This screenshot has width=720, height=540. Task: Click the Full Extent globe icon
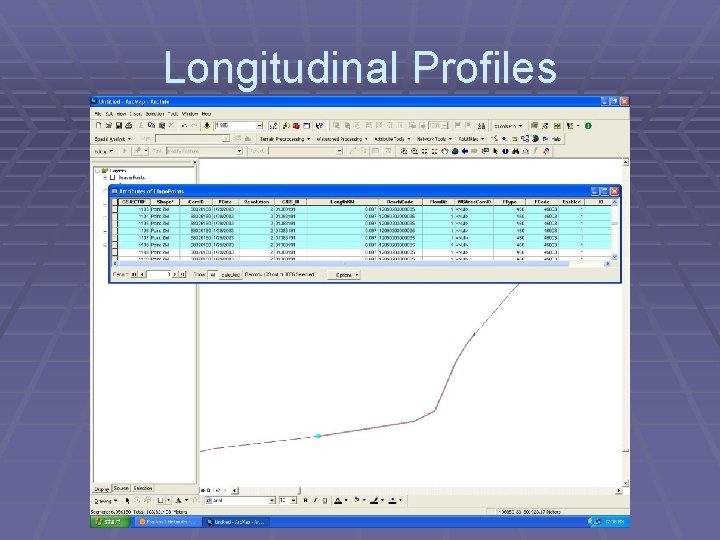[x=455, y=151]
